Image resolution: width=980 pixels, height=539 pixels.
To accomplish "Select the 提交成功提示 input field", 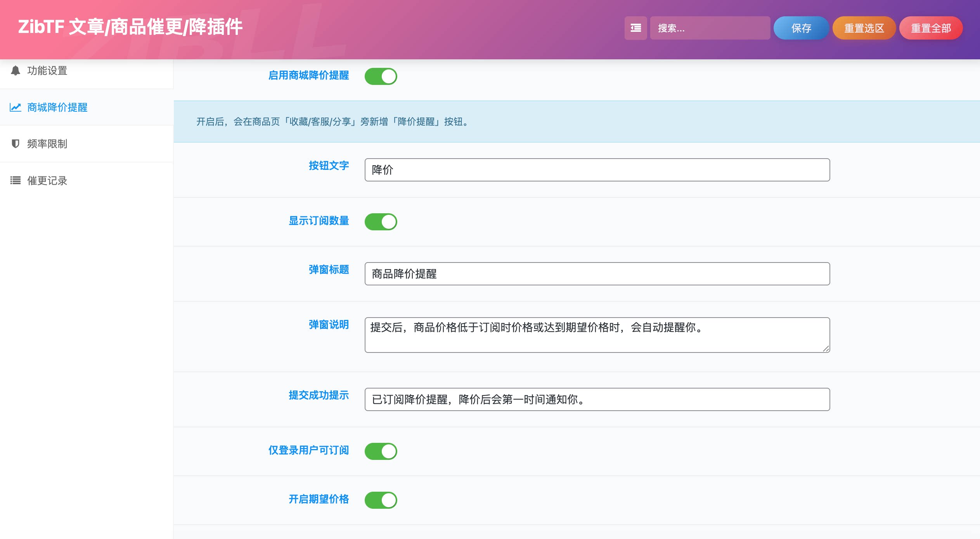I will point(596,399).
